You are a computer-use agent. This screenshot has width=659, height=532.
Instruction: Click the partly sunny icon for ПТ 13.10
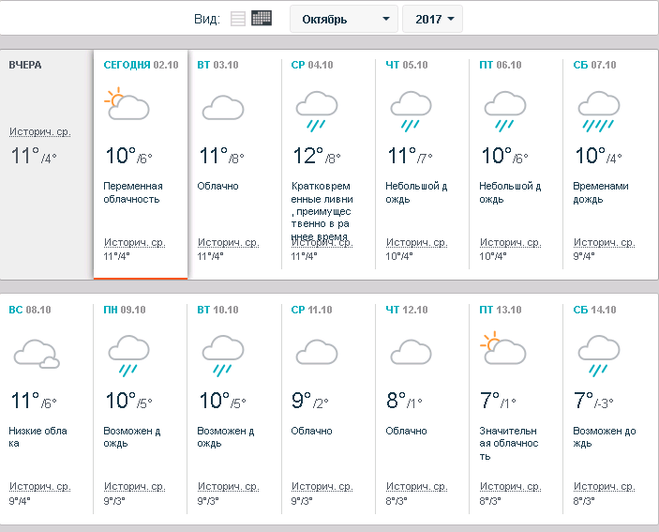pos(503,350)
